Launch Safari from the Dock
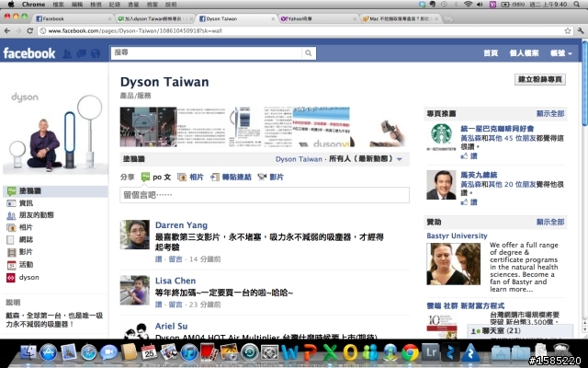This screenshot has width=588, height=368. pos(89,353)
